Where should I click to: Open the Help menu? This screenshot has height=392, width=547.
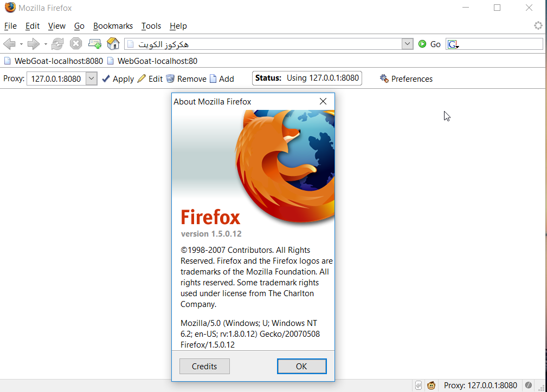pos(178,26)
